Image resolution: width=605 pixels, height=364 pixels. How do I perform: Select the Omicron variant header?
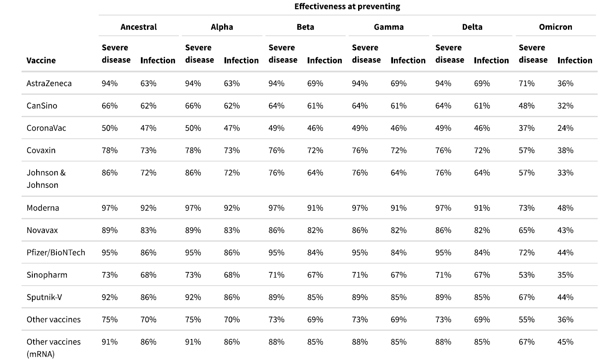point(556,27)
